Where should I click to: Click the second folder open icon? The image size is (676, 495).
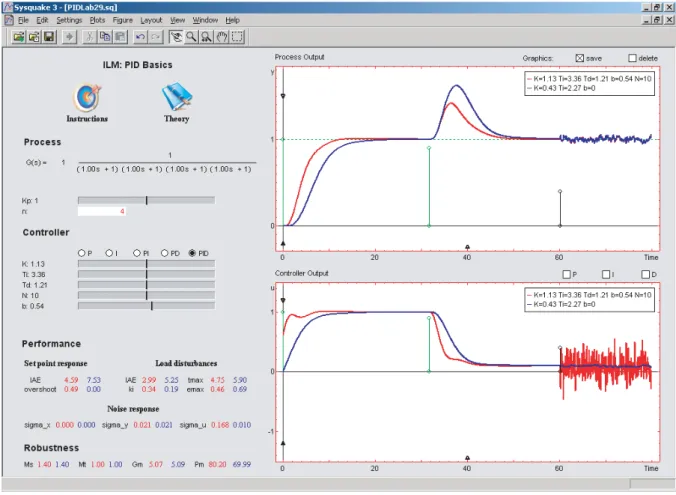(34, 37)
